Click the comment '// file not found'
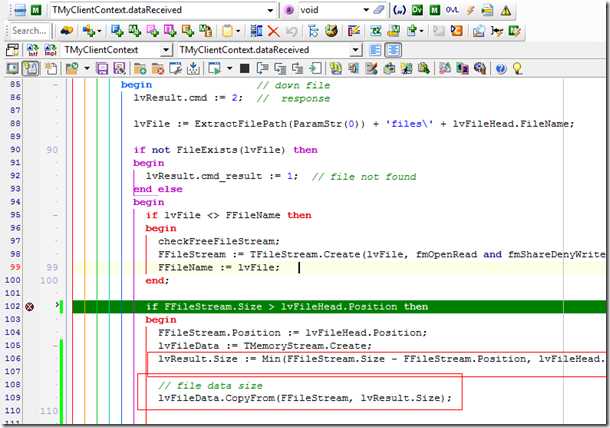The image size is (610, 428). pyautogui.click(x=364, y=177)
